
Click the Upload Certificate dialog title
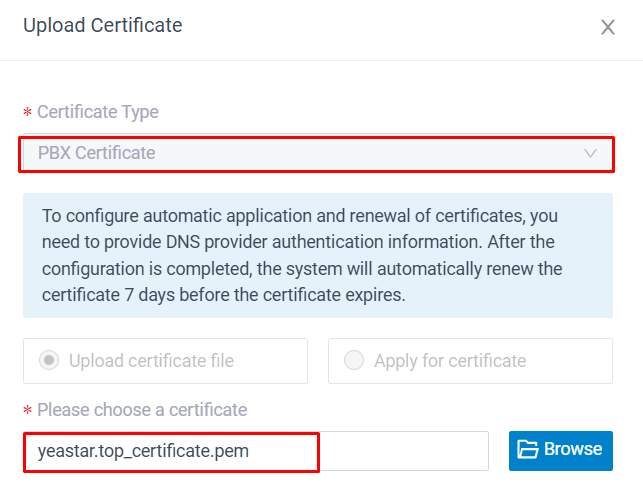pyautogui.click(x=103, y=25)
